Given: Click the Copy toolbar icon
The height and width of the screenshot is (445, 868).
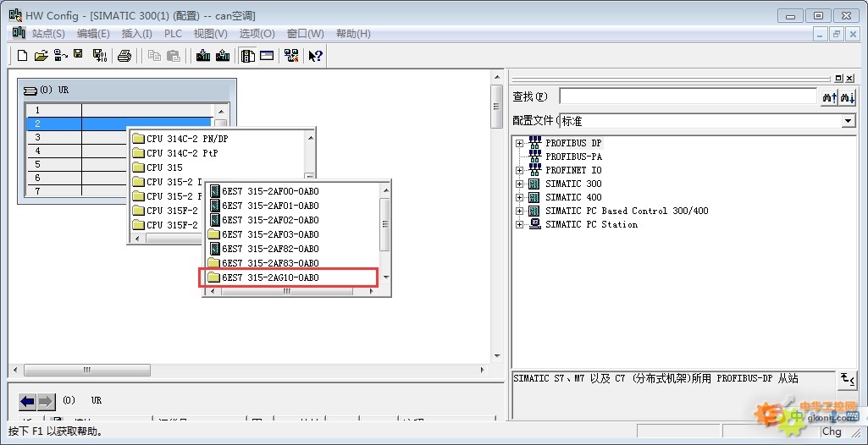Looking at the screenshot, I should click(x=155, y=55).
